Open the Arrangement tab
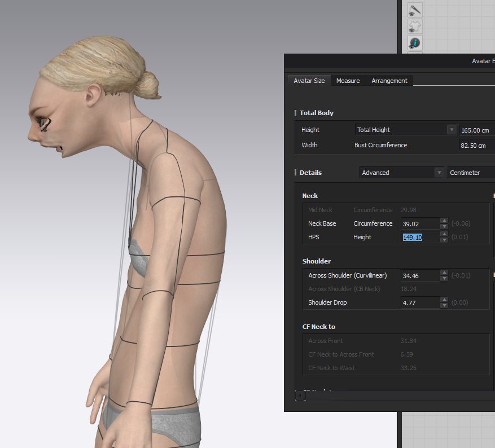The height and width of the screenshot is (448, 495). (x=389, y=81)
